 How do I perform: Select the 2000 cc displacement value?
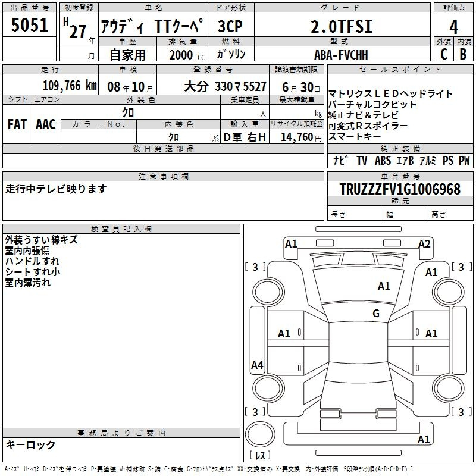187,55
